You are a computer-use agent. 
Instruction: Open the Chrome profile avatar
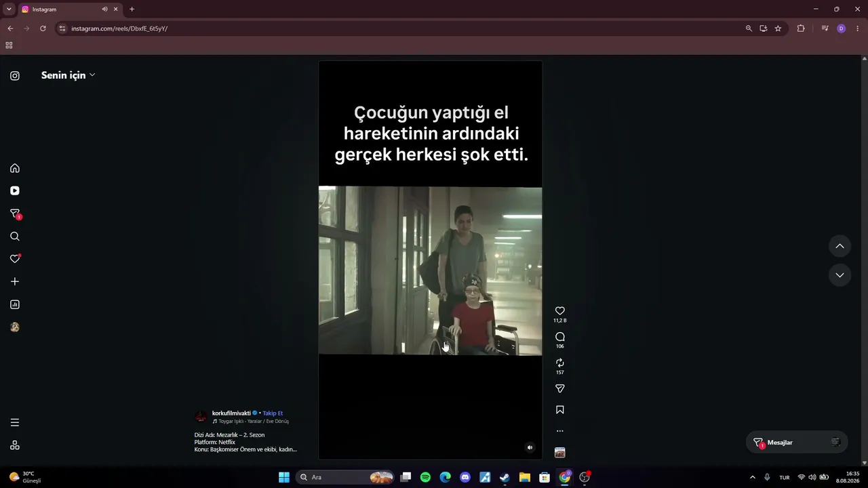[x=842, y=28]
